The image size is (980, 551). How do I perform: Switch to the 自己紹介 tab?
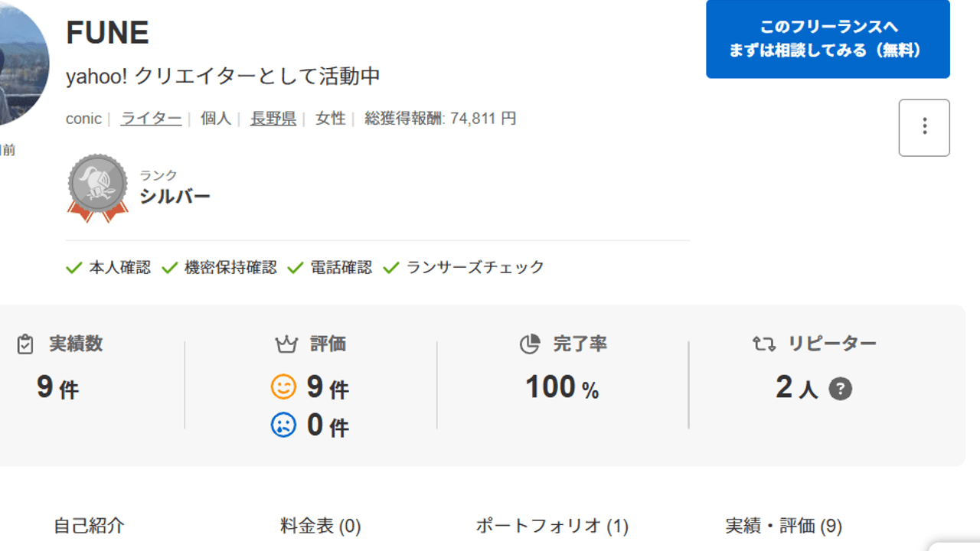(x=89, y=527)
